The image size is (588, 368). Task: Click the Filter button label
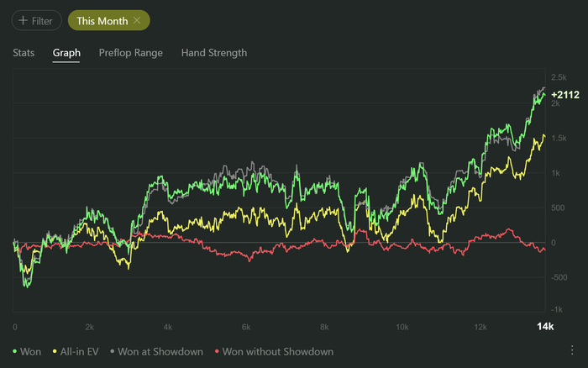[x=42, y=20]
